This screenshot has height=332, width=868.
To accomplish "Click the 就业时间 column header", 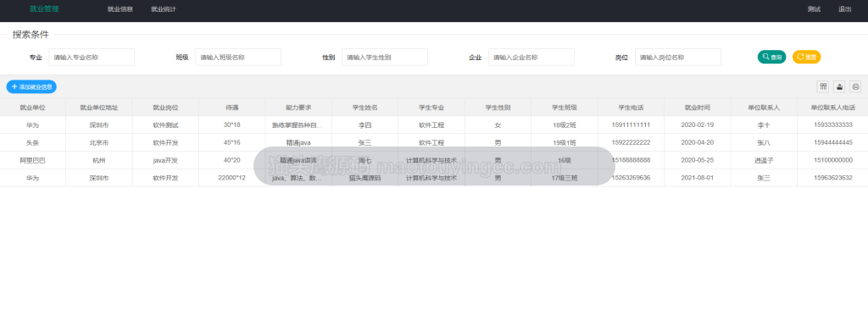I will click(698, 108).
